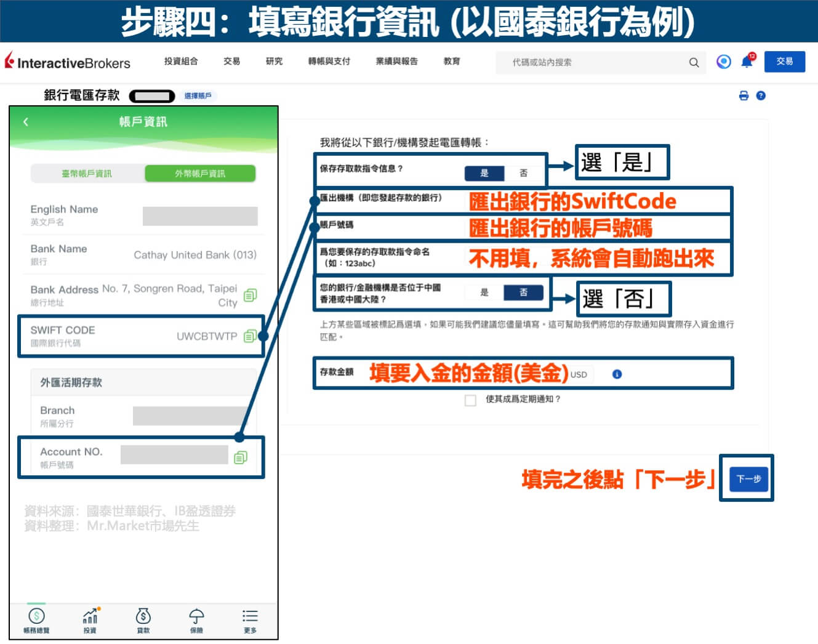Click the blue 交易 button at top right

coord(785,62)
